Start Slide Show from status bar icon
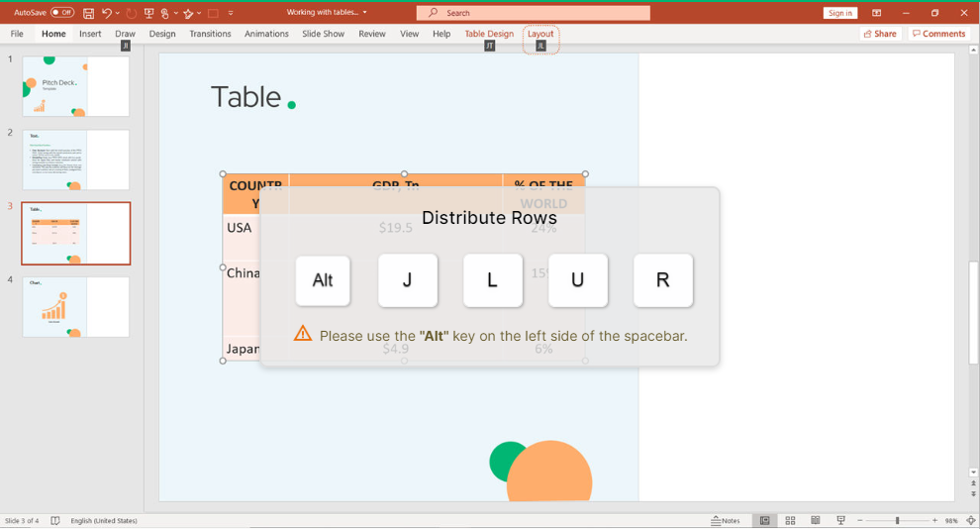The width and height of the screenshot is (980, 529). click(x=840, y=520)
